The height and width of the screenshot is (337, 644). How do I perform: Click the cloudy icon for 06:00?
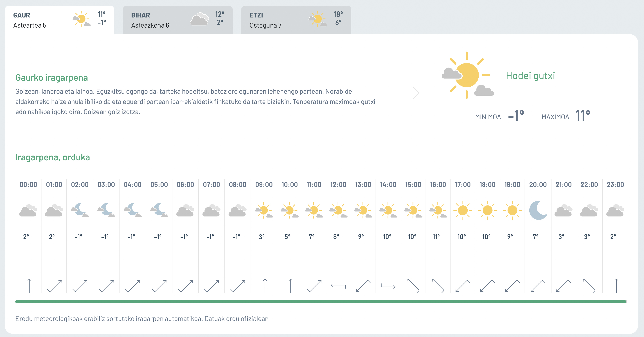(185, 210)
